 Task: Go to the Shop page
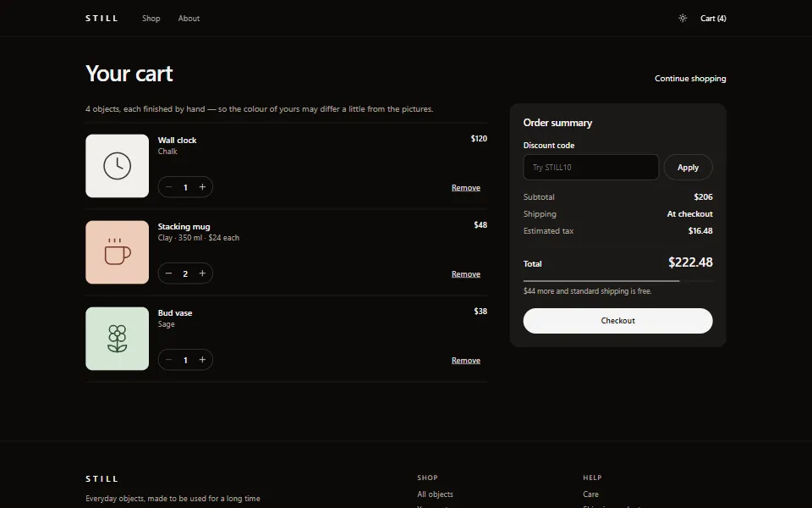point(151,18)
